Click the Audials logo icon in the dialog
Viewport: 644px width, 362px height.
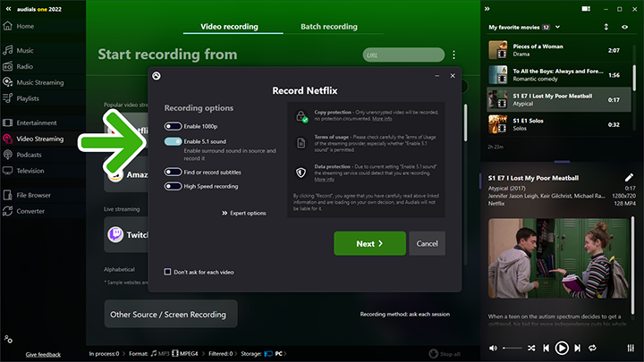coord(157,76)
